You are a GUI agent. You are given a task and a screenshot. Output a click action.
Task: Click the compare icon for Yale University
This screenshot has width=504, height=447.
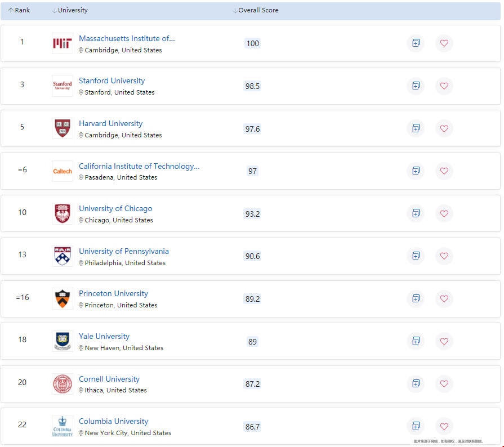(x=416, y=341)
